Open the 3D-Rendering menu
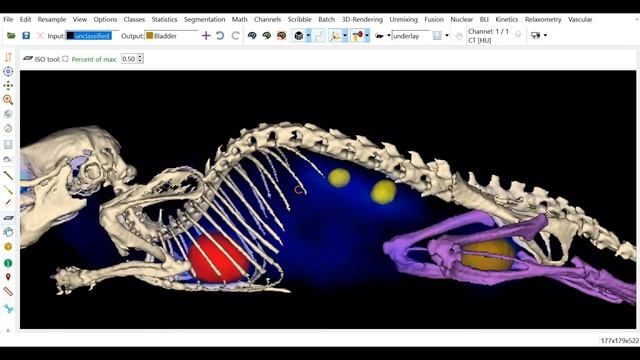640x360 pixels. point(362,19)
